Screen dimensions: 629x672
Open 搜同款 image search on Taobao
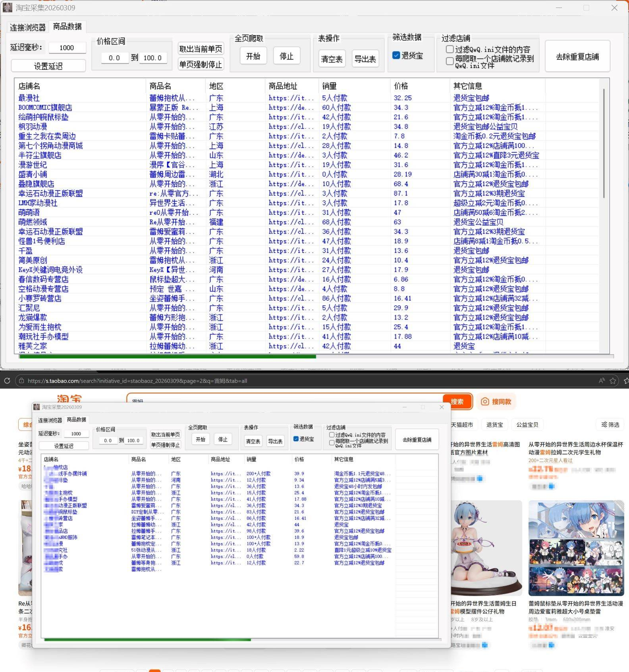(496, 401)
